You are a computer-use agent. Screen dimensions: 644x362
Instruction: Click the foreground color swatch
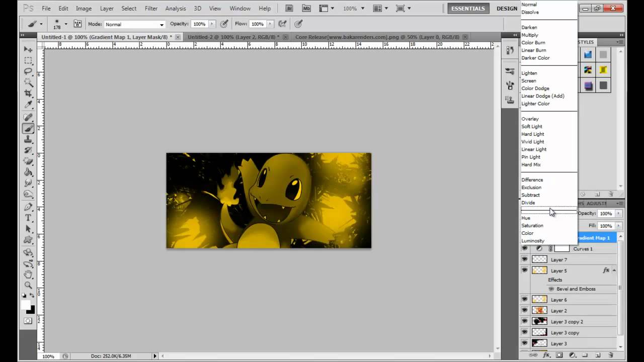tap(26, 305)
